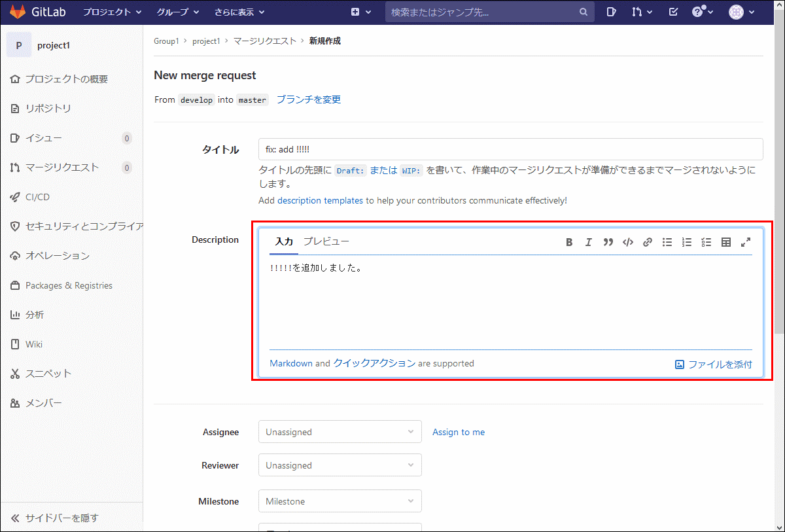Click description templates link
Screen dimensions: 785x532
(x=320, y=200)
